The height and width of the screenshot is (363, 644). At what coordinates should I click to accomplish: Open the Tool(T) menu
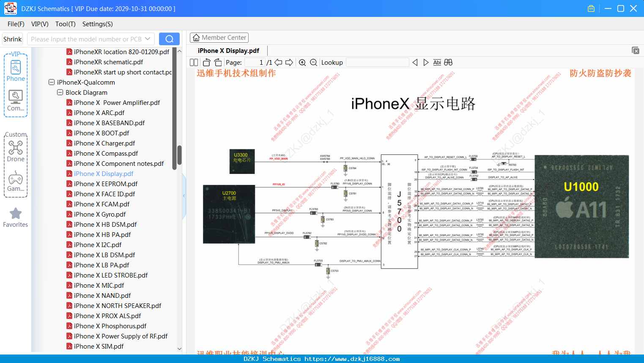tap(65, 24)
